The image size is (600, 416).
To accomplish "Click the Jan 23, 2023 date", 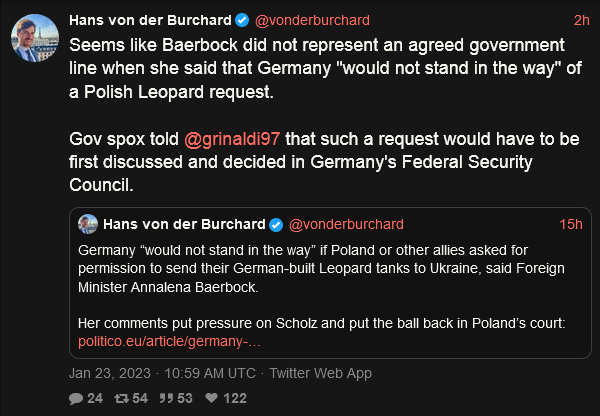I will (110, 373).
